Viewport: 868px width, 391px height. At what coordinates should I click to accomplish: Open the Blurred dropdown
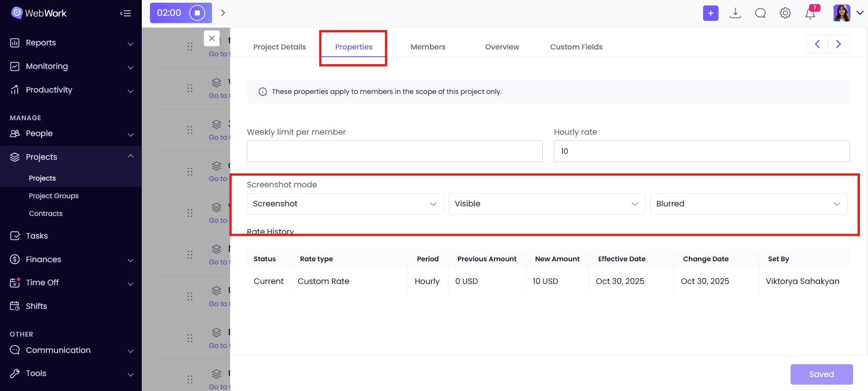748,204
